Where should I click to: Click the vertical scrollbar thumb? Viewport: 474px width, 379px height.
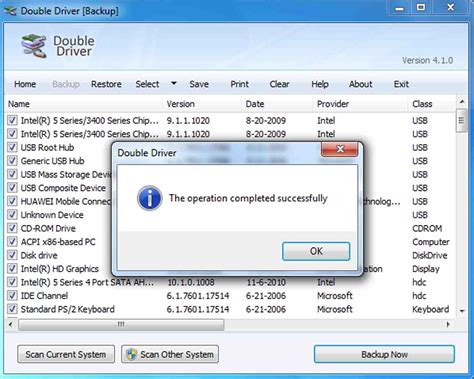462,120
